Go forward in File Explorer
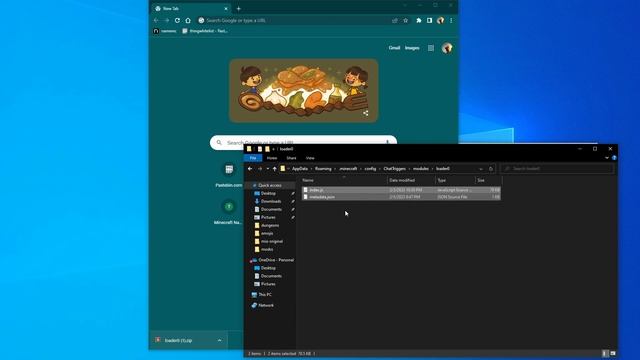The width and height of the screenshot is (640, 360). click(260, 169)
